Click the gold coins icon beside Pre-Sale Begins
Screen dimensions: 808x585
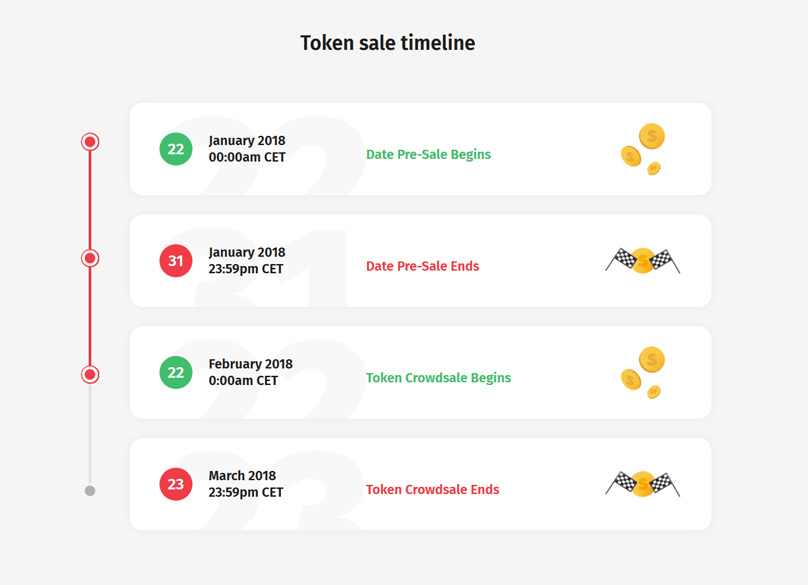643,149
